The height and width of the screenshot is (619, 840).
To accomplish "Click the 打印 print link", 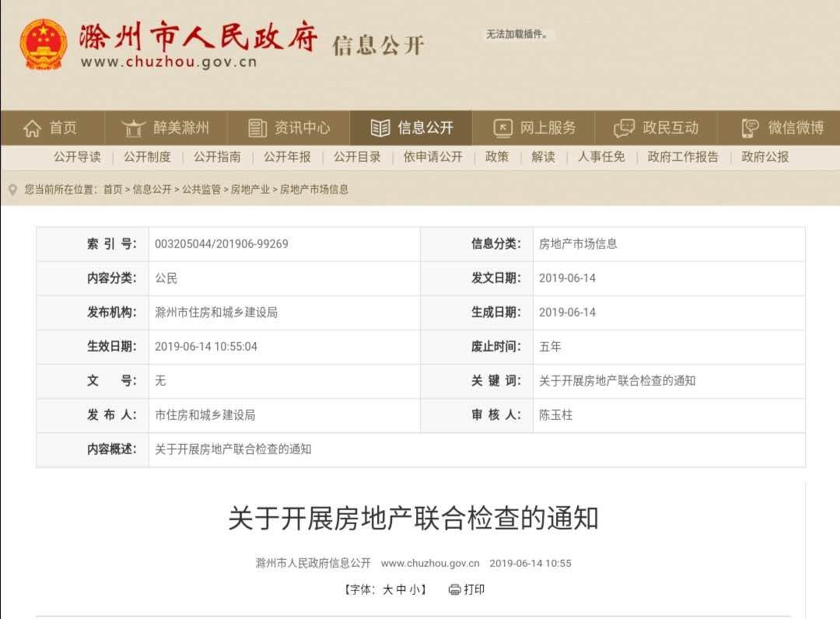I will point(474,589).
